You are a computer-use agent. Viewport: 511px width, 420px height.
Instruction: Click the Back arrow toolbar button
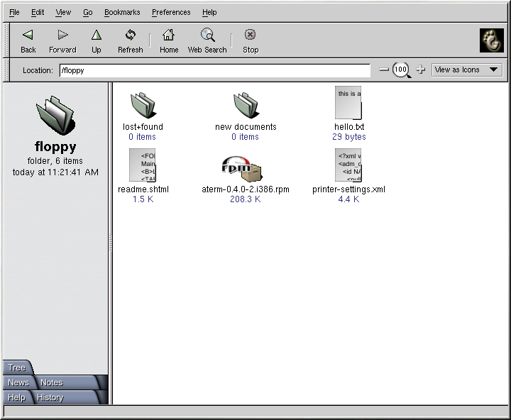point(28,40)
